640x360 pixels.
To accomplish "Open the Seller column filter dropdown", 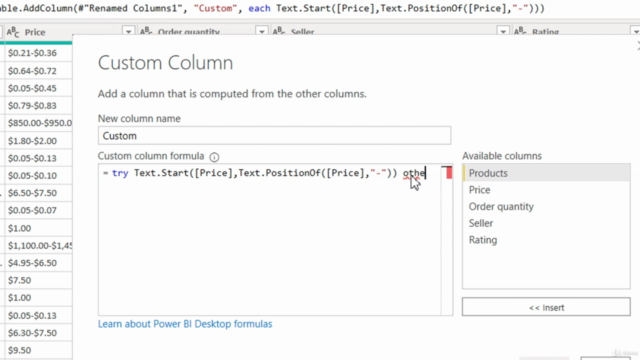I will [503, 32].
